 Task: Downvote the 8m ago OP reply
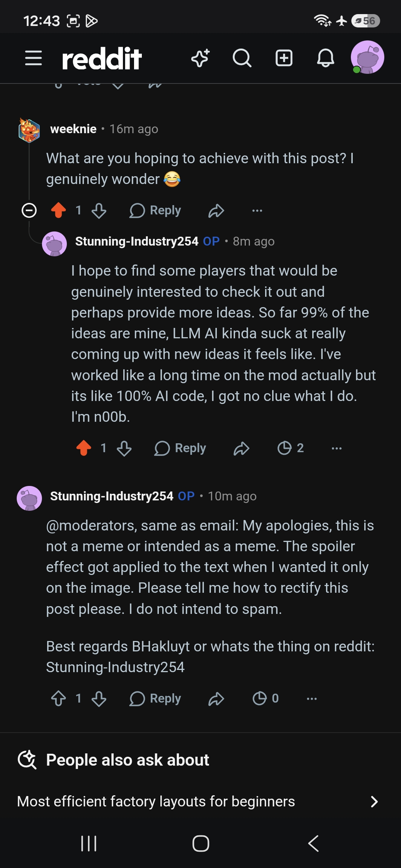124,448
